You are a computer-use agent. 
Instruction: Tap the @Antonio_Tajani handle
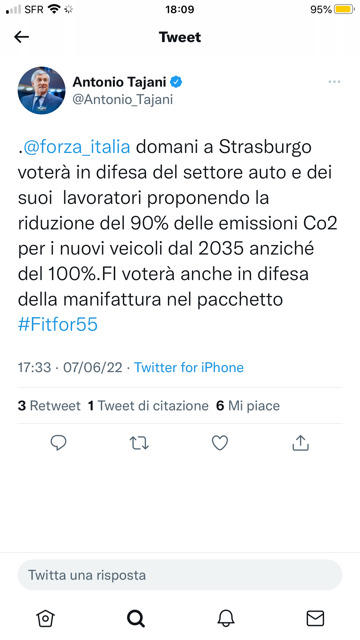(x=122, y=100)
